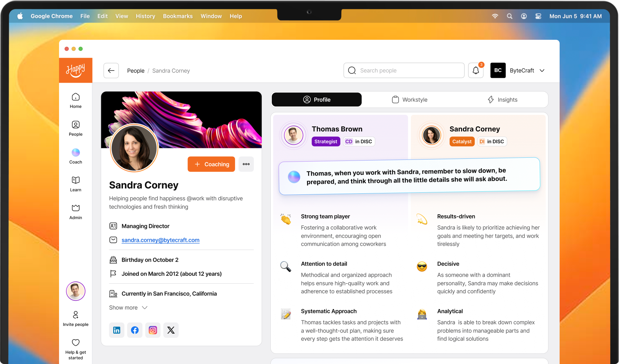This screenshot has width=619, height=364.
Task: Go to People in the sidebar
Action: click(75, 128)
